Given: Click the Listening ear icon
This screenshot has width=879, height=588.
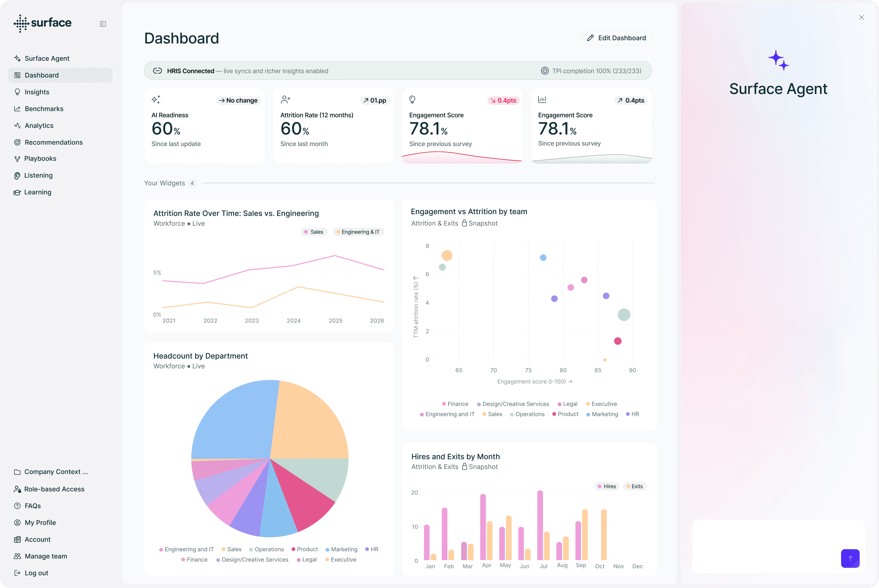Looking at the screenshot, I should [x=17, y=175].
